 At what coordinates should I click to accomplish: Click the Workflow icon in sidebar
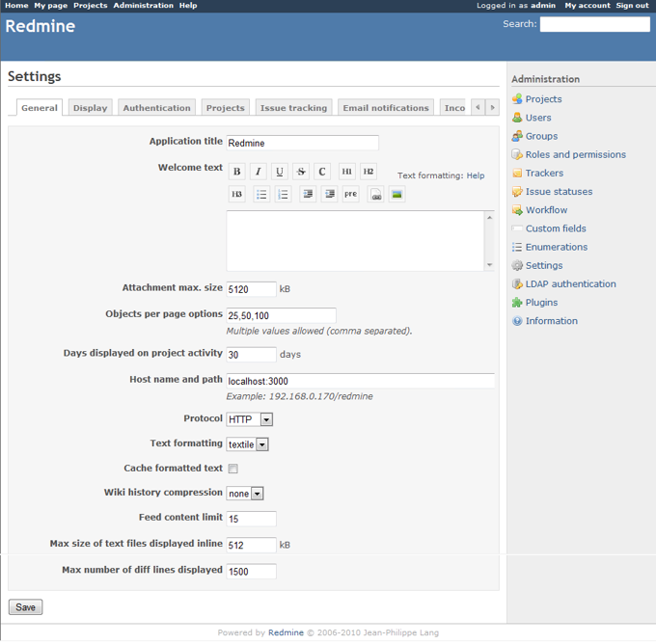(517, 210)
